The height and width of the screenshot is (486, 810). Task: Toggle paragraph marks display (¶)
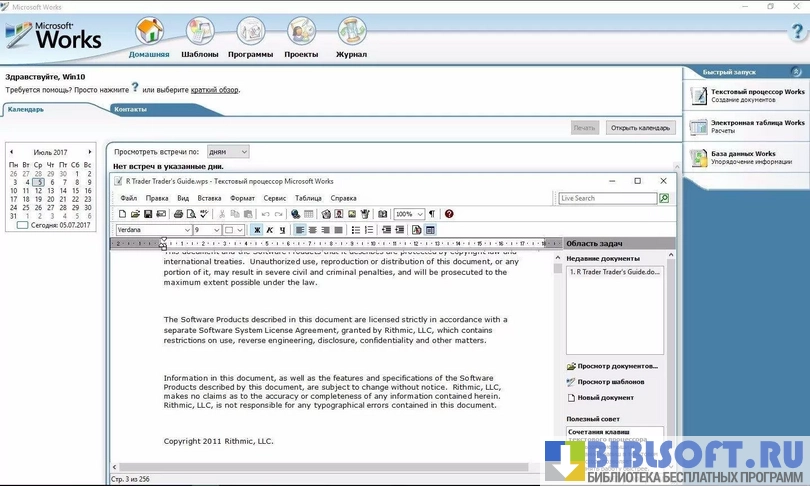[432, 214]
